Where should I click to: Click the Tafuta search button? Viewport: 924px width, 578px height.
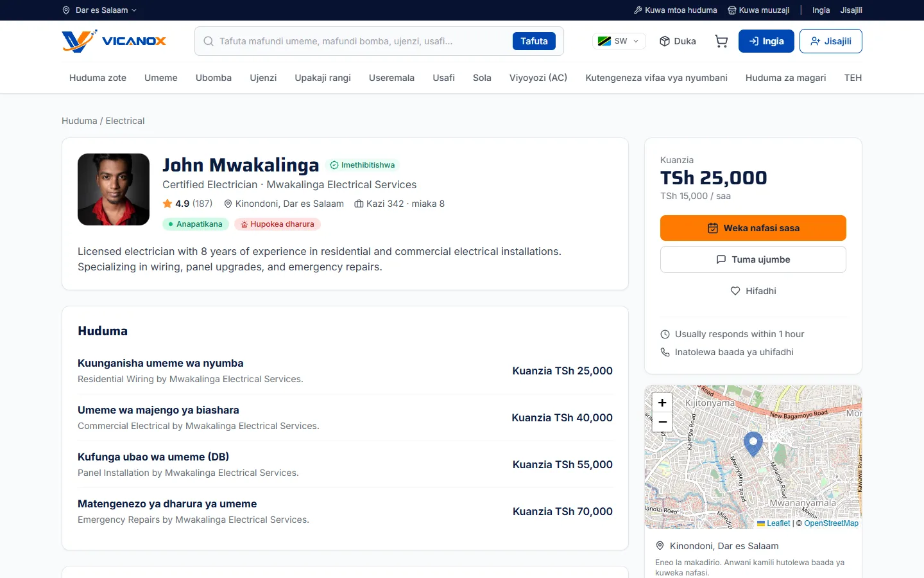(x=534, y=41)
